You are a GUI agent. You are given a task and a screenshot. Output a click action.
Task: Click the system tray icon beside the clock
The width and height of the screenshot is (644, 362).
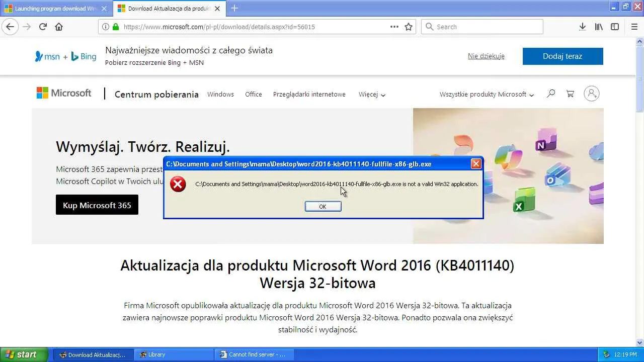(606, 354)
